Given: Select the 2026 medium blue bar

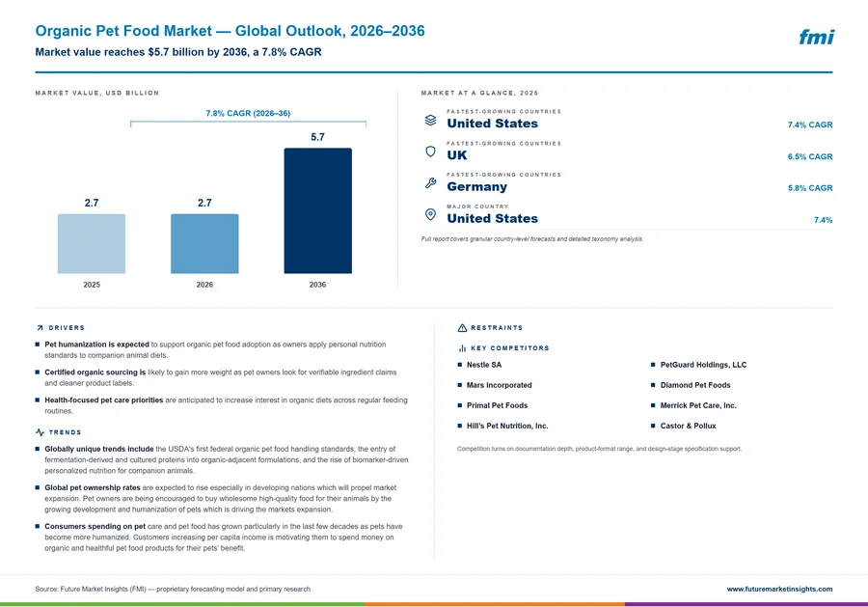Looking at the screenshot, I should coord(204,244).
